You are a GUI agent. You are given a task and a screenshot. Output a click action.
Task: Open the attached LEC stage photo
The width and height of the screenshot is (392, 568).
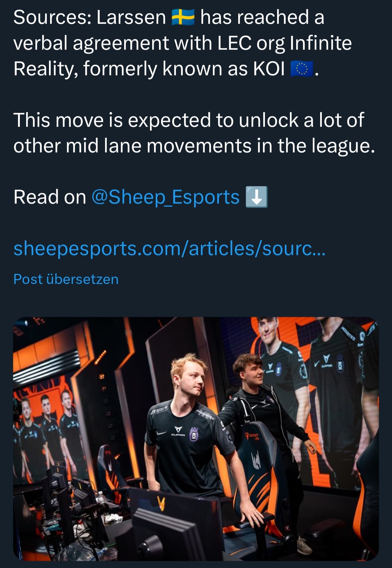pos(196,439)
